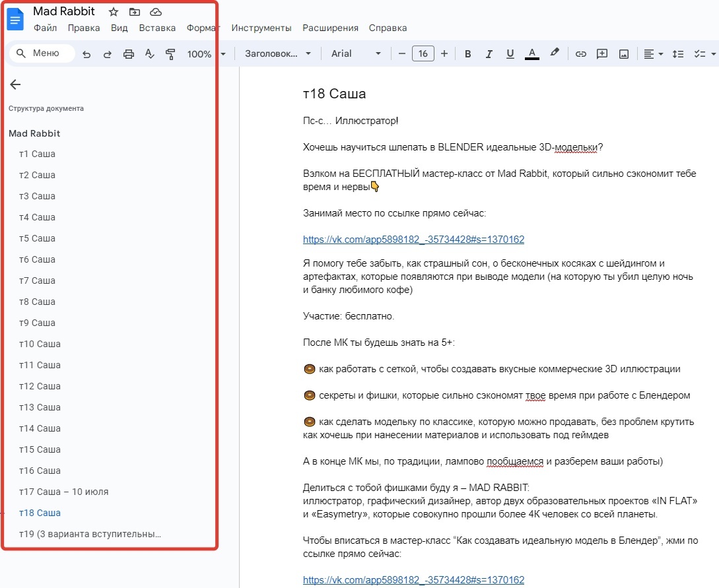Screen dimensions: 719x588
Task: Go to outline item т7 Саша
Action: pos(37,280)
